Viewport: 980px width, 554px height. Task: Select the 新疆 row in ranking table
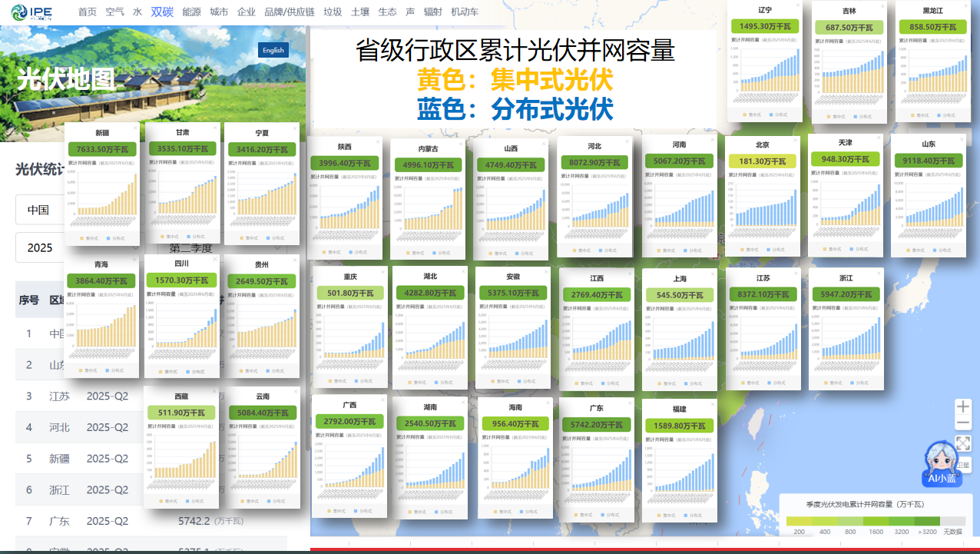pos(59,459)
